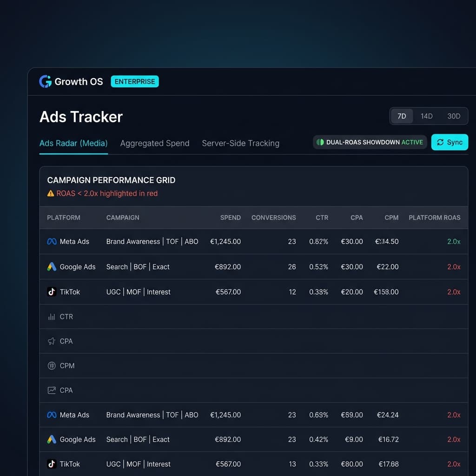Click the Google Ads icon in the 26 conversions row
This screenshot has height=476, width=476.
[x=52, y=266]
